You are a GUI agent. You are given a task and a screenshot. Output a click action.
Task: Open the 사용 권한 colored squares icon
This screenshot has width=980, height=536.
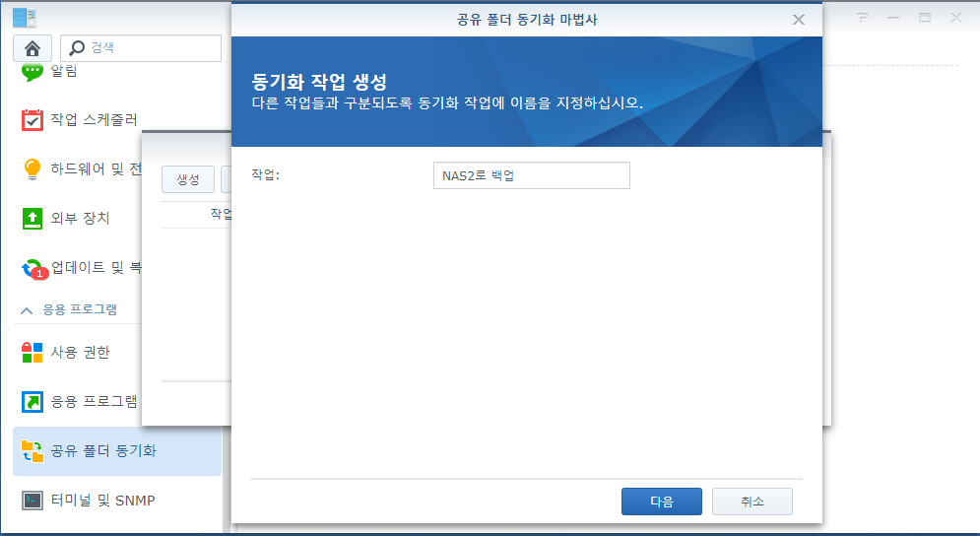[32, 353]
